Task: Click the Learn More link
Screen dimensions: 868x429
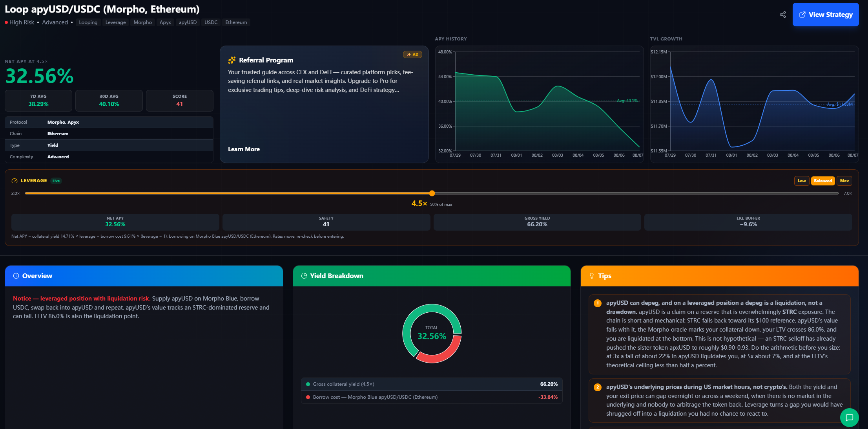Action: click(x=244, y=149)
